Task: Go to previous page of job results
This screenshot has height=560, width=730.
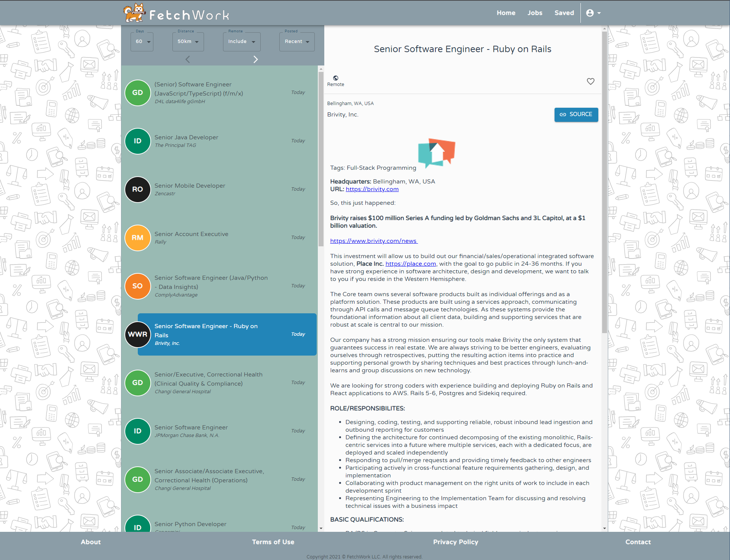Action: [188, 59]
